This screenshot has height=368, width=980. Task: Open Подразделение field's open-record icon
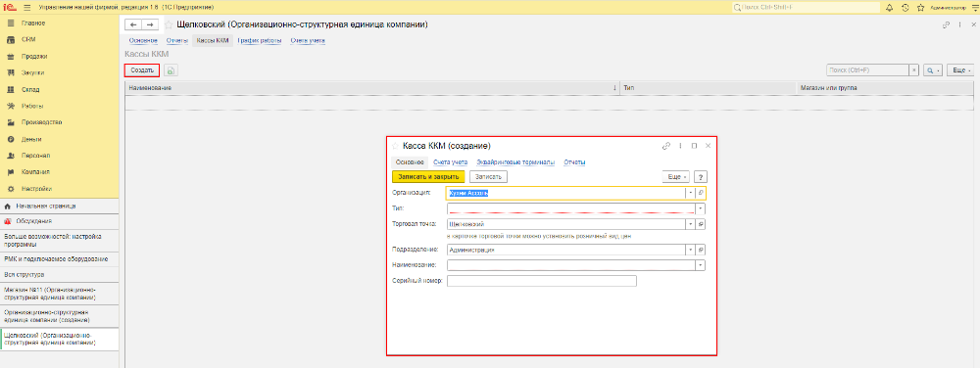[x=702, y=250]
